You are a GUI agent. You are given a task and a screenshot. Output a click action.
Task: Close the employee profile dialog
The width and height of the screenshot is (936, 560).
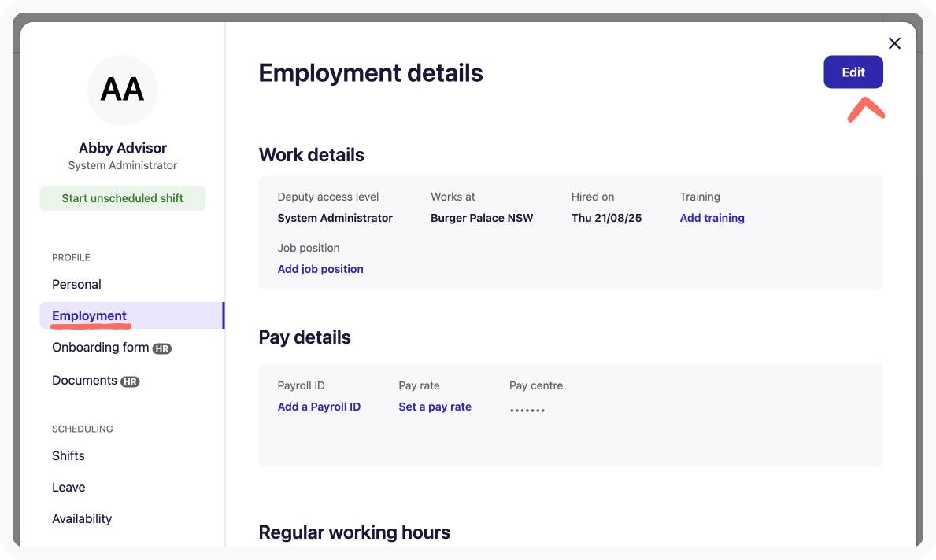pyautogui.click(x=894, y=43)
